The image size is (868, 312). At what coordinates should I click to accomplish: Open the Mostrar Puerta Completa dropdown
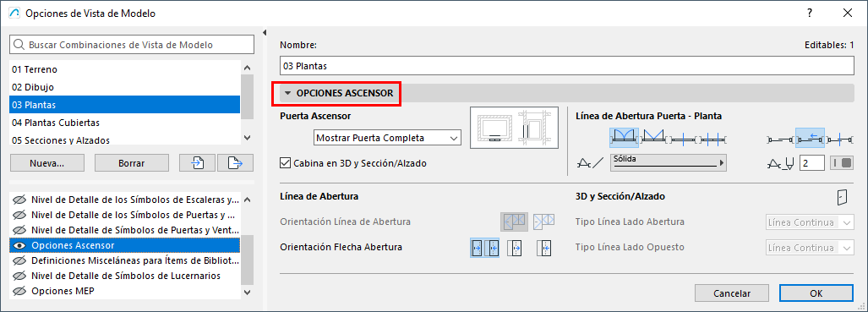point(387,138)
